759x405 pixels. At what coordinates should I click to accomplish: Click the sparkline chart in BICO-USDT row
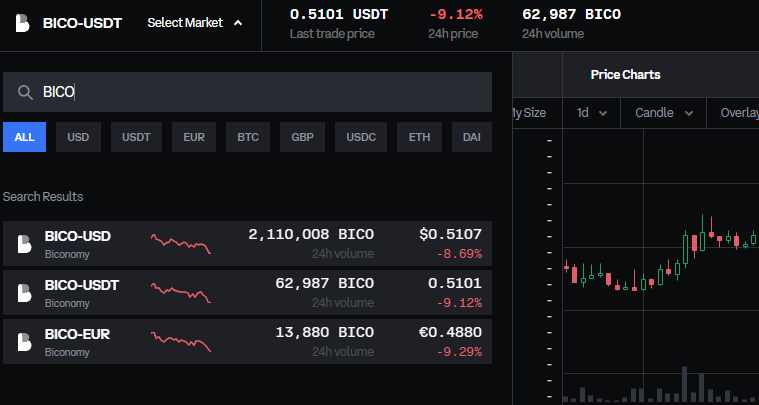point(181,293)
